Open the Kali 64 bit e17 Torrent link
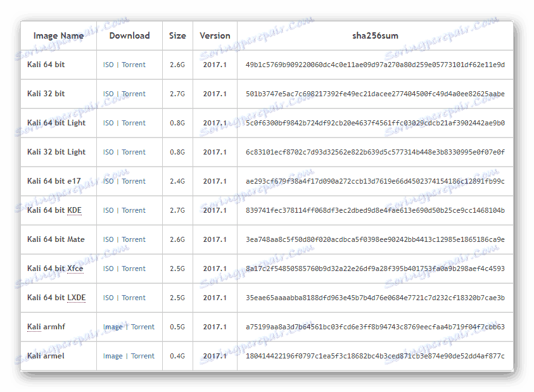Image resolution: width=534 pixels, height=392 pixels. point(134,181)
